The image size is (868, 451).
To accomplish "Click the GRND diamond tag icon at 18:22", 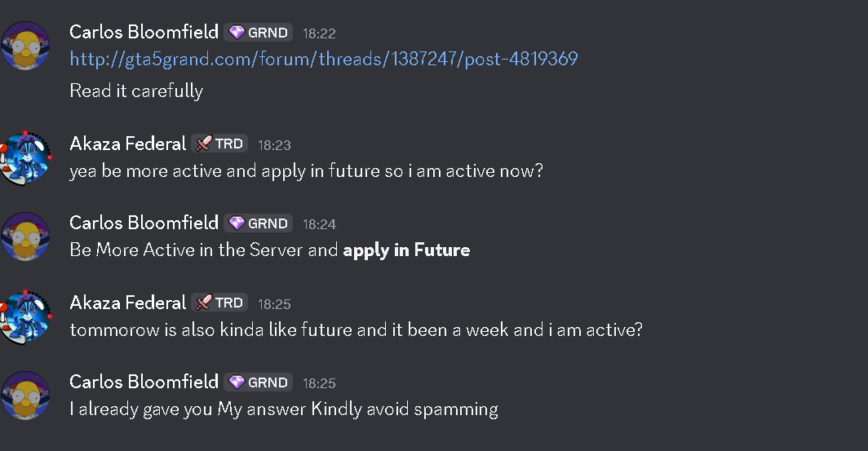I will pos(237,33).
